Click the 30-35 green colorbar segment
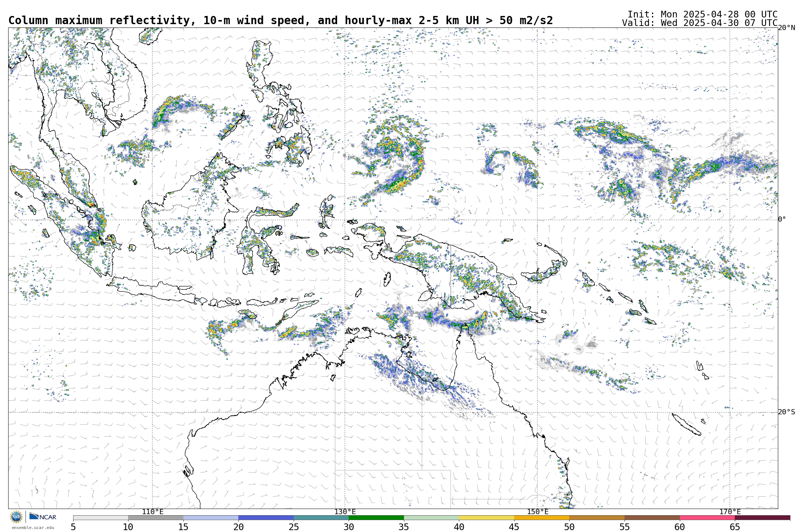Viewport: 802px width, 532px height. pyautogui.click(x=376, y=518)
